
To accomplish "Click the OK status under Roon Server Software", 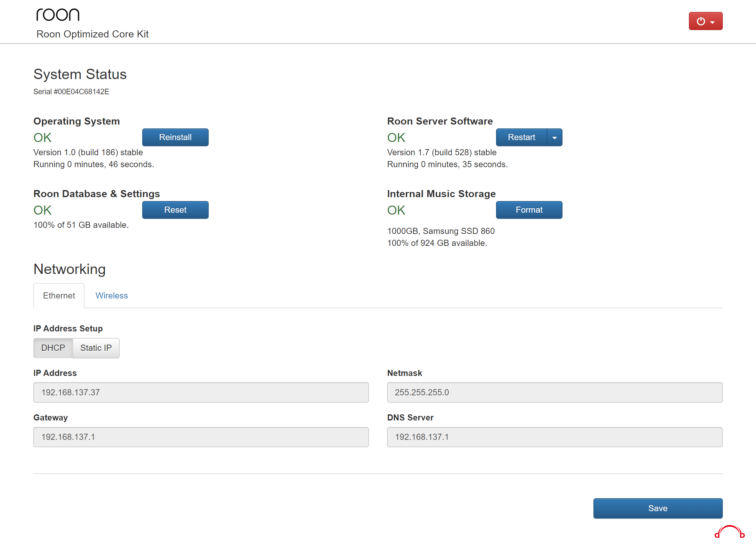I will (396, 137).
